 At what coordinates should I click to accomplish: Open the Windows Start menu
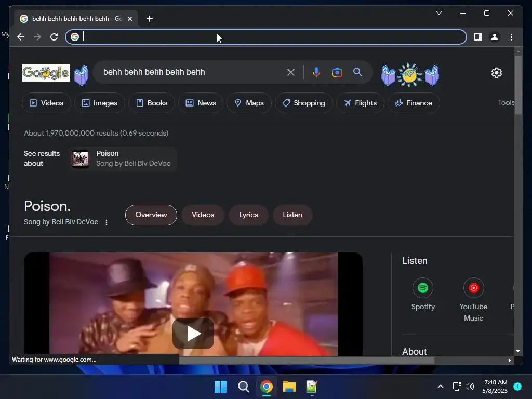pos(220,387)
